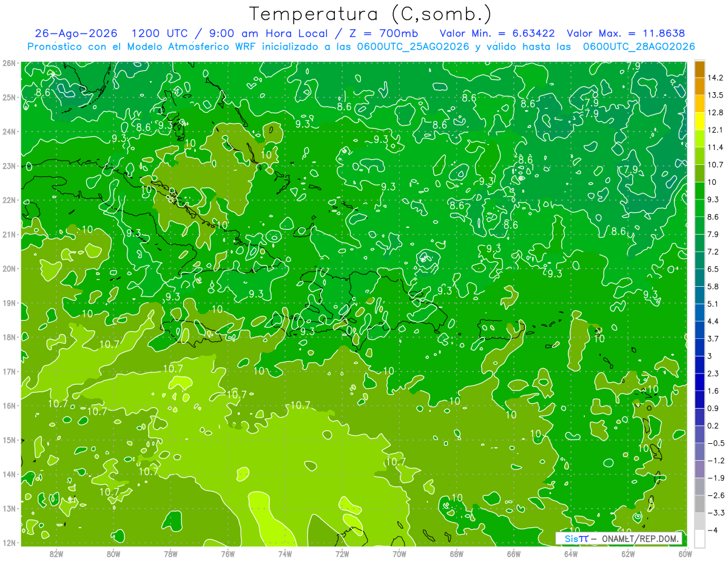Click the 'Temperatura (C,somb.)' chart title
Screen dimensions: 728x562
[x=371, y=14]
